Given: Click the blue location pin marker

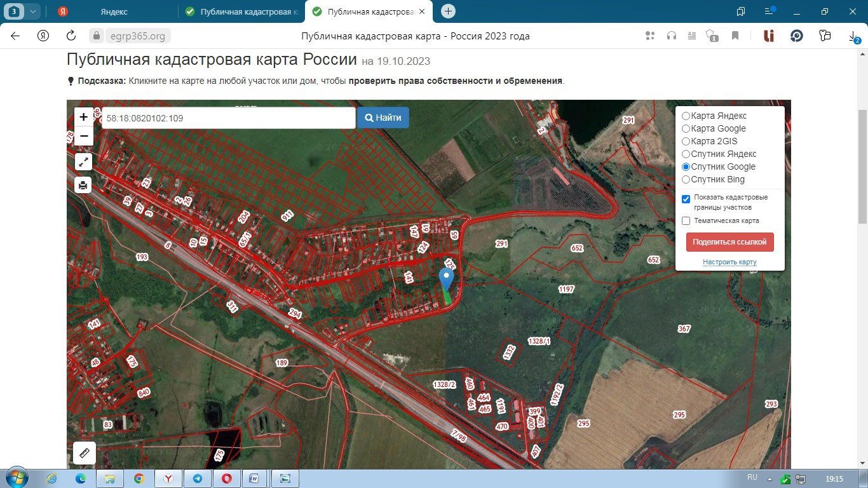Looking at the screenshot, I should (447, 278).
